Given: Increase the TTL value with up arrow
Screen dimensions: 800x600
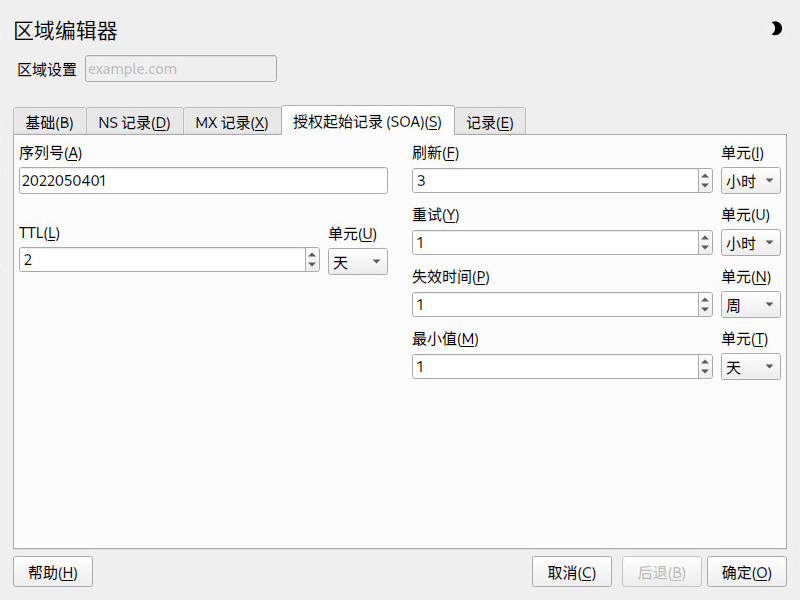Looking at the screenshot, I should (312, 254).
